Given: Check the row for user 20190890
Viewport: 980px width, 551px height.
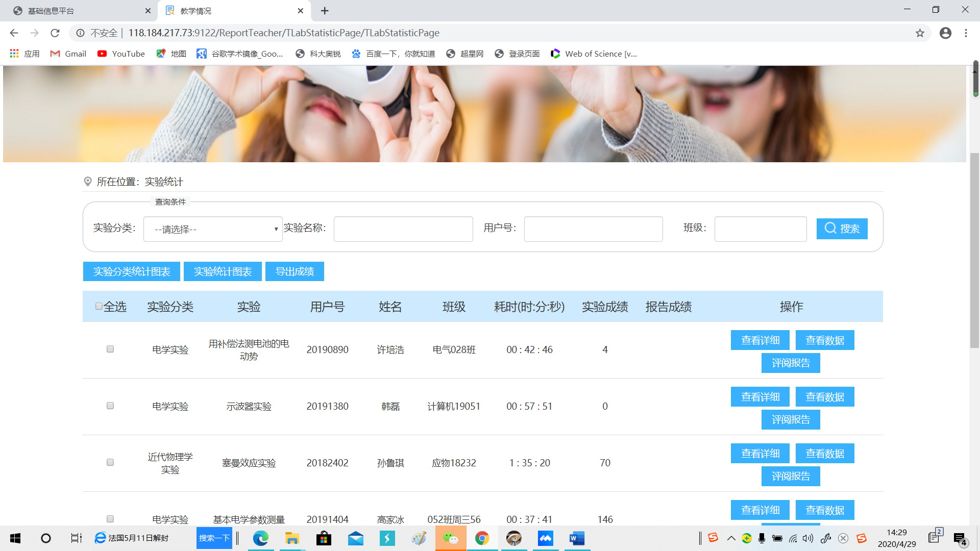Looking at the screenshot, I should click(110, 349).
